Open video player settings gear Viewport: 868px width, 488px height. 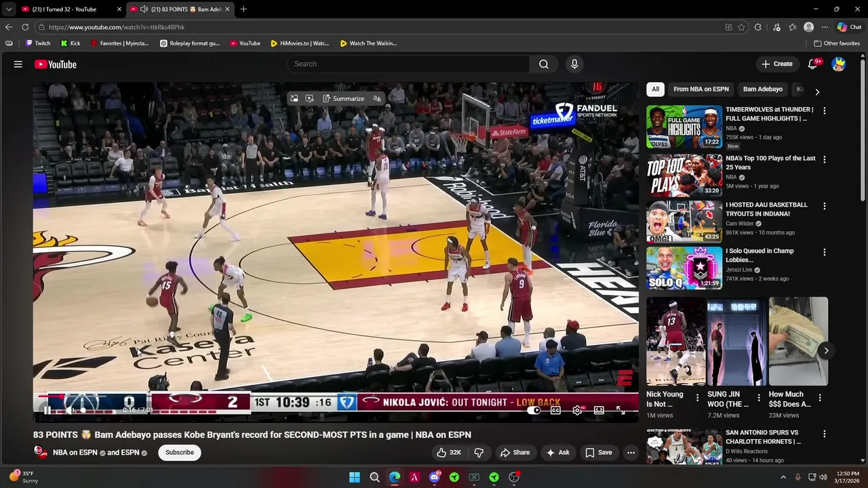point(577,410)
